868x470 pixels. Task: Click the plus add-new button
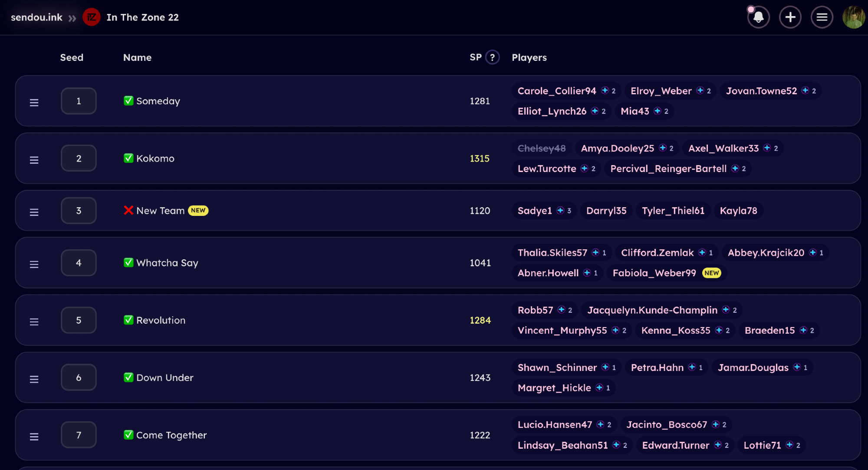click(790, 17)
